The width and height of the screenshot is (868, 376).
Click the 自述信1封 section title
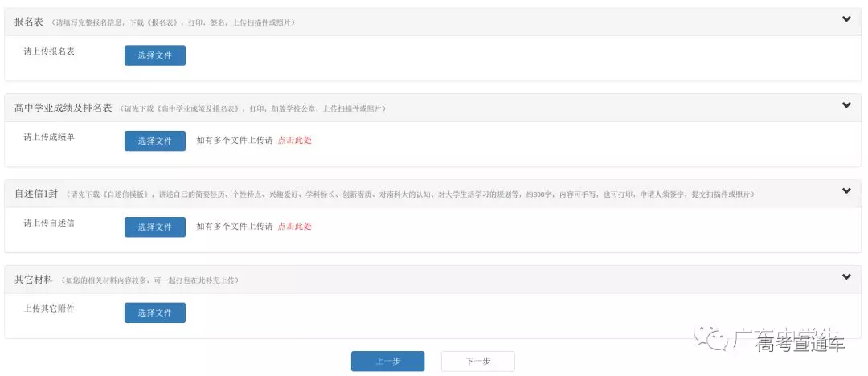37,194
